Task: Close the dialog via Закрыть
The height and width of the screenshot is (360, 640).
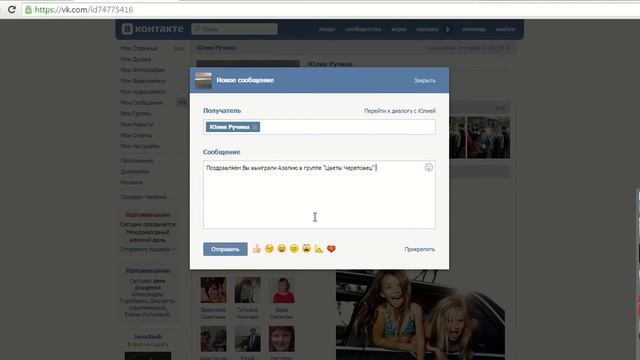Action: point(424,80)
